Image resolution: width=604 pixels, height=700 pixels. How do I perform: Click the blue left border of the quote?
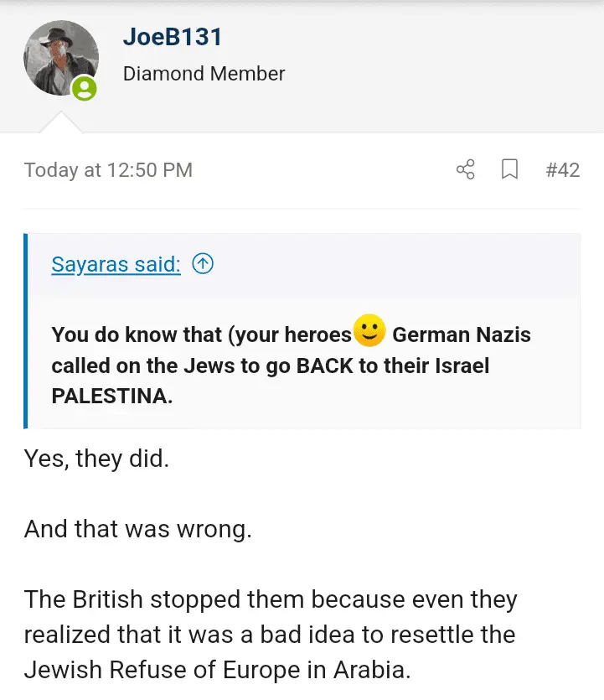point(27,330)
